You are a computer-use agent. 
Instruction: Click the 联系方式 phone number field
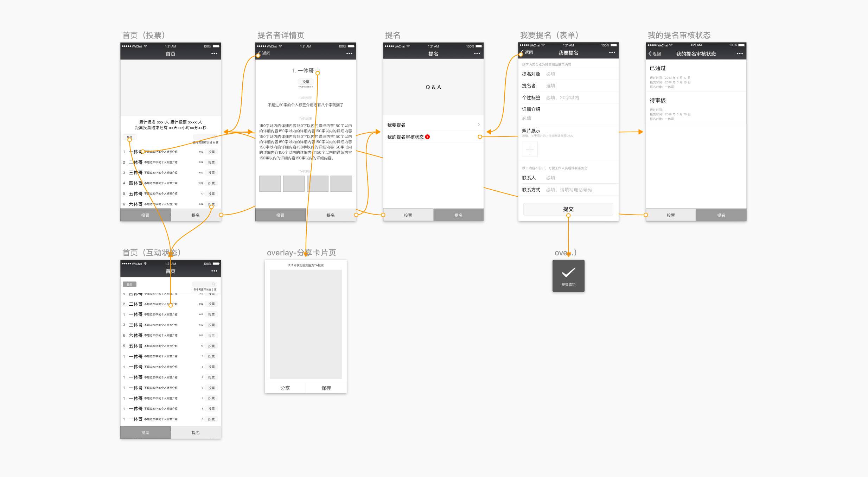pos(568,190)
